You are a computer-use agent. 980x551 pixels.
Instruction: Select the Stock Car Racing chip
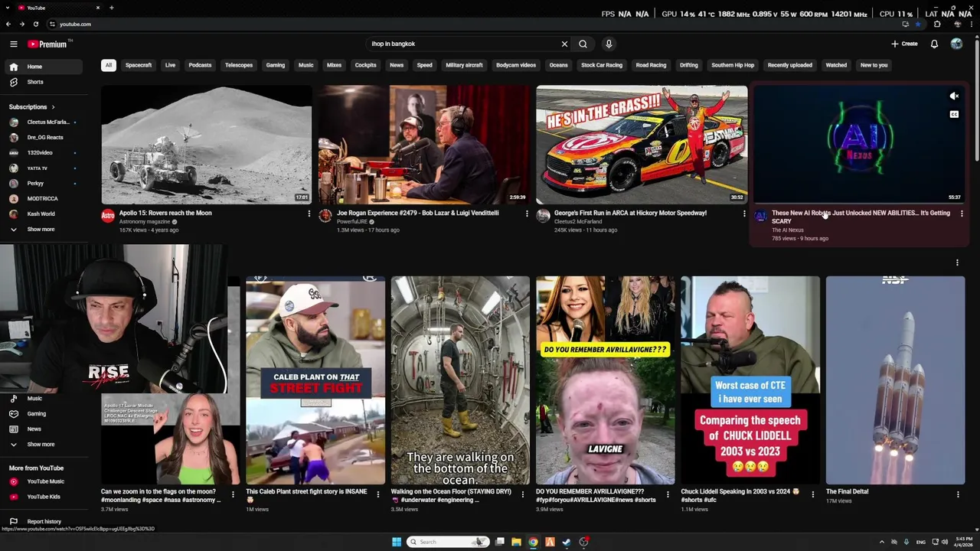click(602, 65)
